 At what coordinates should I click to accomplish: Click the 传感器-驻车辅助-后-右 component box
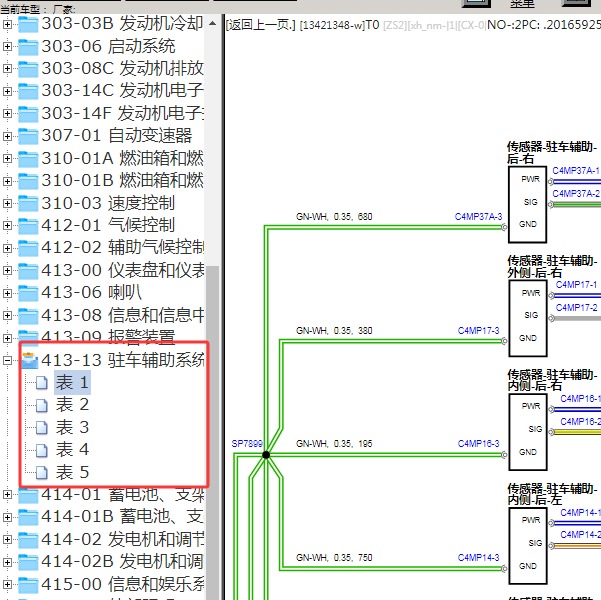[527, 204]
